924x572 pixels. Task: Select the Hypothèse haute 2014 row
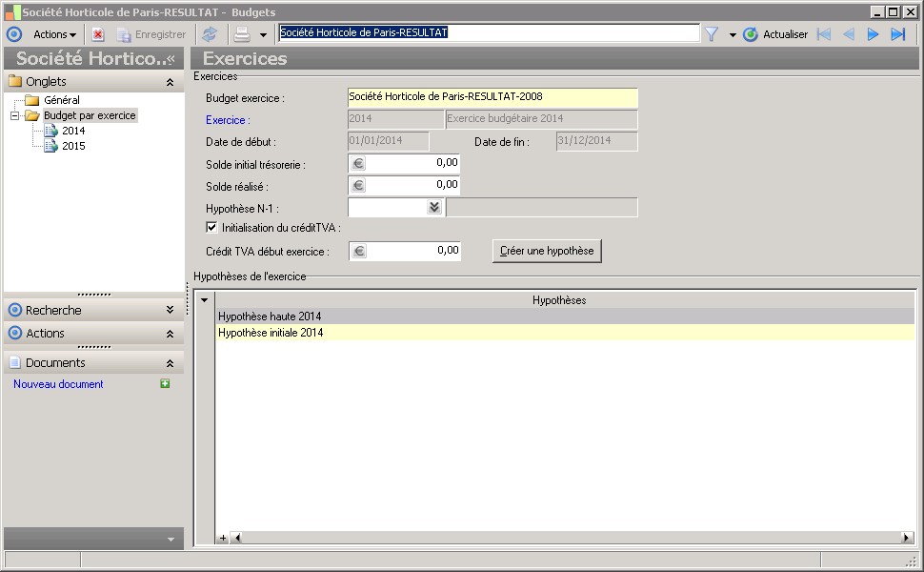pyautogui.click(x=565, y=317)
